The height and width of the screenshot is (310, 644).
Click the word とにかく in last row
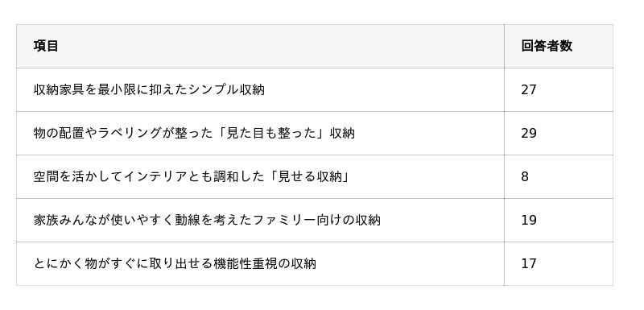pyautogui.click(x=59, y=263)
